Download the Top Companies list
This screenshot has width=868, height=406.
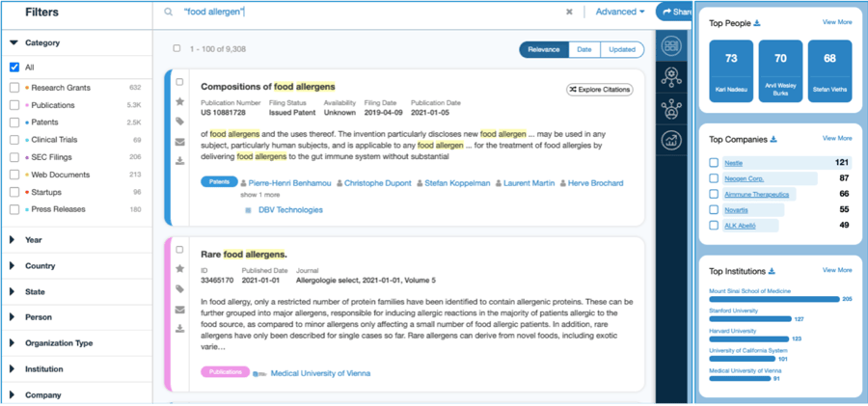773,139
